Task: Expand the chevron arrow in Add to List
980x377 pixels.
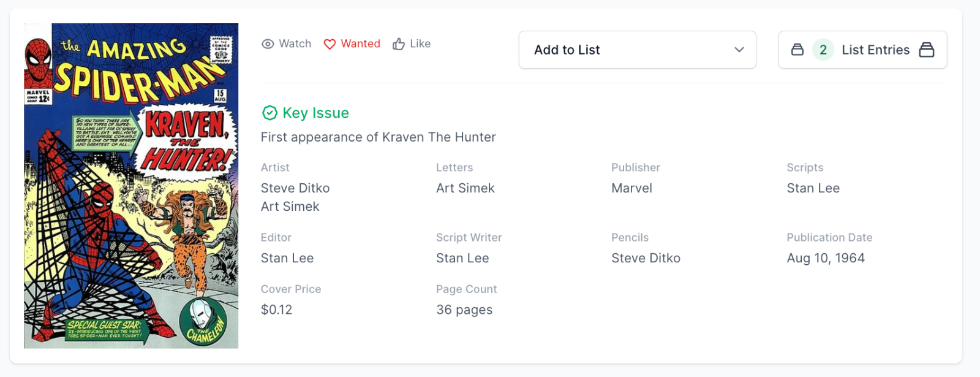Action: [739, 50]
